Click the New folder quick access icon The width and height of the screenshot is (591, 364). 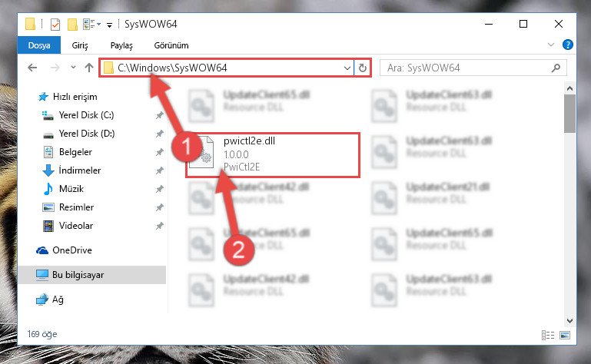[x=72, y=25]
